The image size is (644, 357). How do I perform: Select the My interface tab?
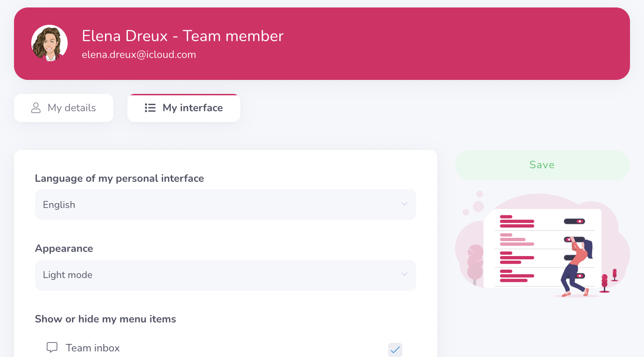point(184,108)
